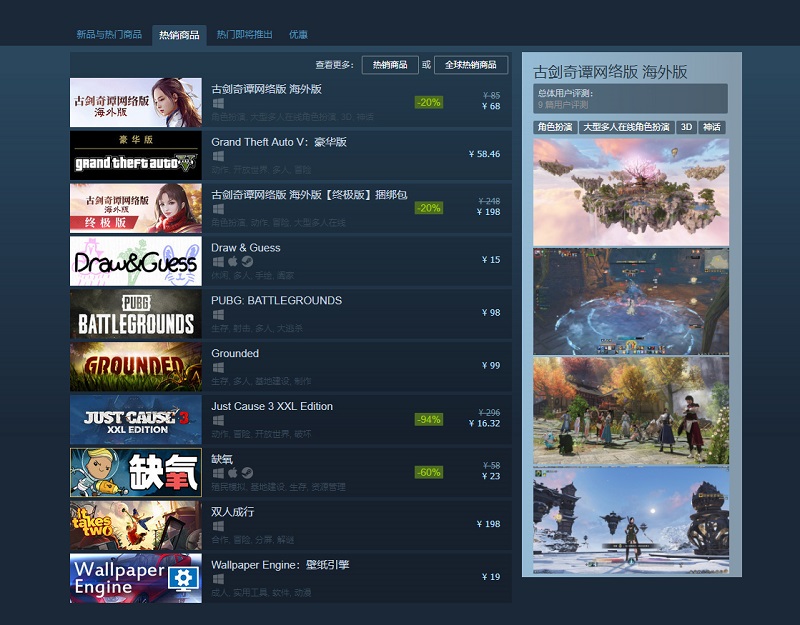Open Just Cause 3 XXL Edition capsule image
800x625 pixels.
tap(136, 420)
